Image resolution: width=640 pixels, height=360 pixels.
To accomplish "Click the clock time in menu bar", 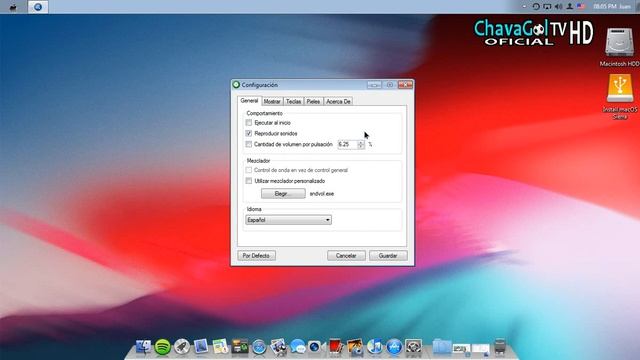I will click(605, 7).
